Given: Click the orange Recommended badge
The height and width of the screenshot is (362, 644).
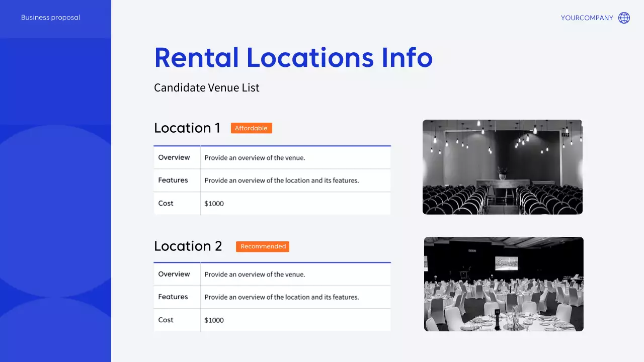Looking at the screenshot, I should coord(263,246).
